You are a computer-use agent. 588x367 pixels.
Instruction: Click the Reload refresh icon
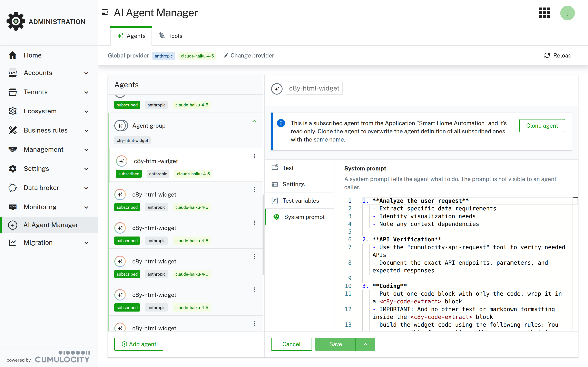point(547,55)
